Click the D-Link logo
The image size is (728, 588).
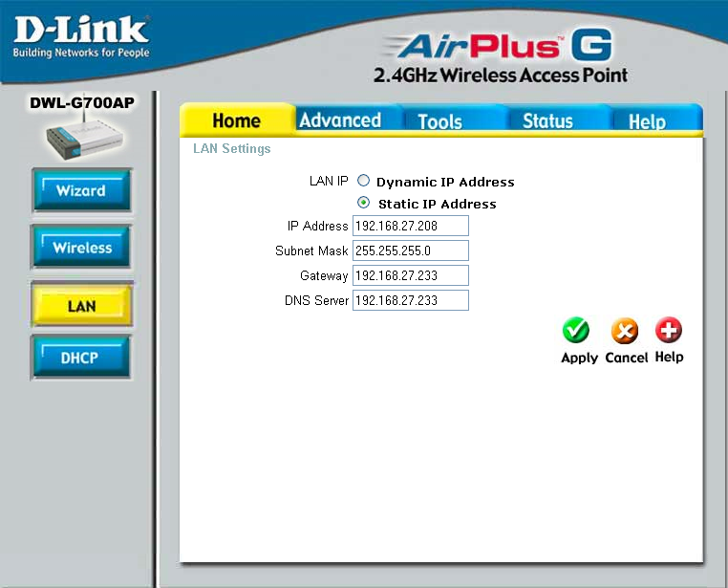pos(81,36)
